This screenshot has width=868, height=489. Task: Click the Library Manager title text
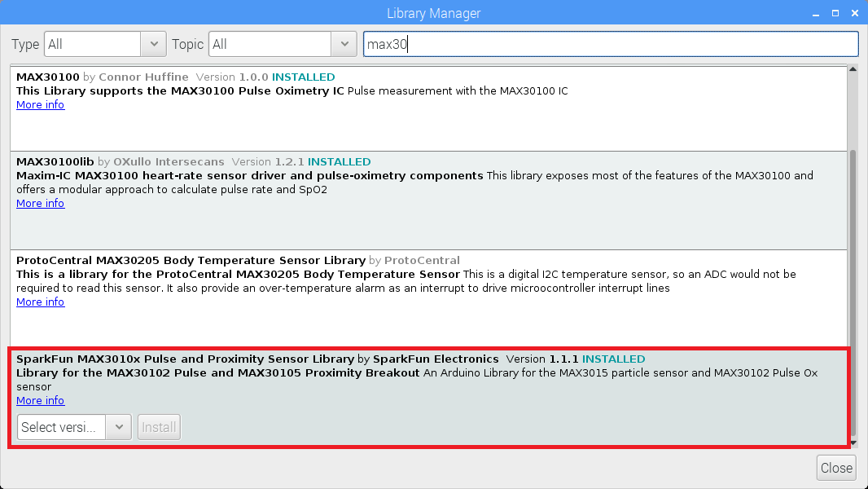[433, 13]
